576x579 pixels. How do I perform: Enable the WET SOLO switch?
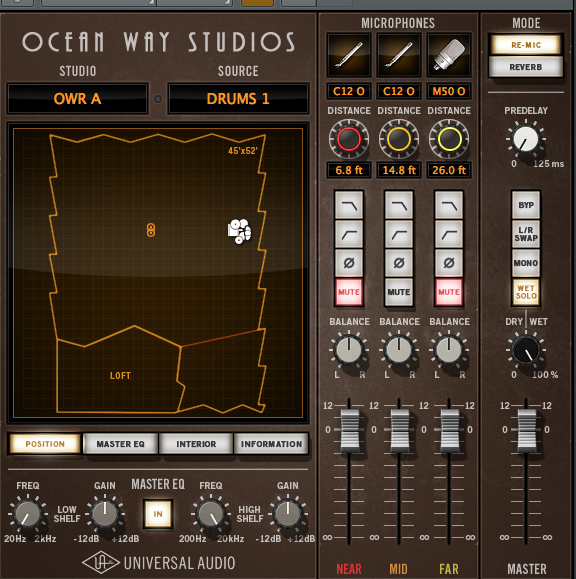(526, 292)
